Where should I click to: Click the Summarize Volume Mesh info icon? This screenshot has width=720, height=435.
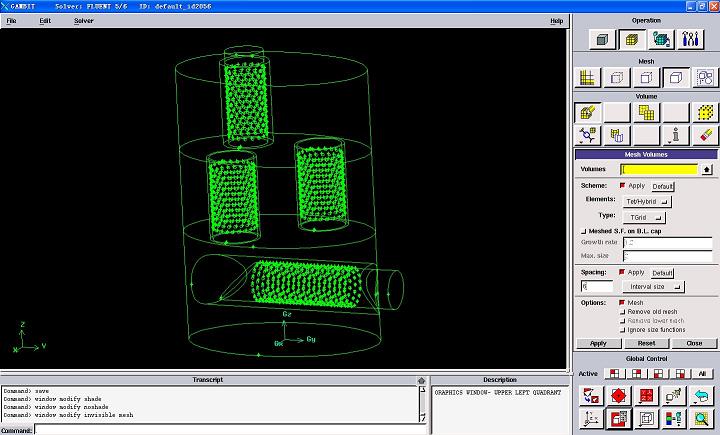(676, 134)
